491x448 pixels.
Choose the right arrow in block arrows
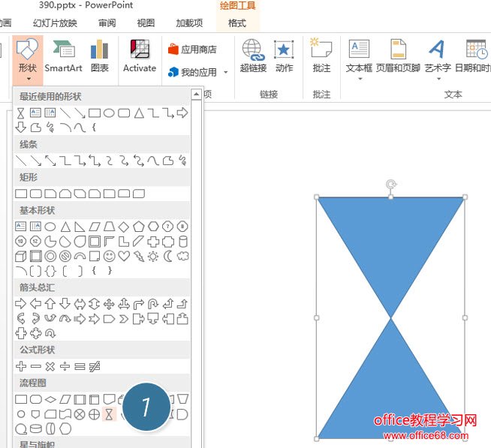point(21,304)
